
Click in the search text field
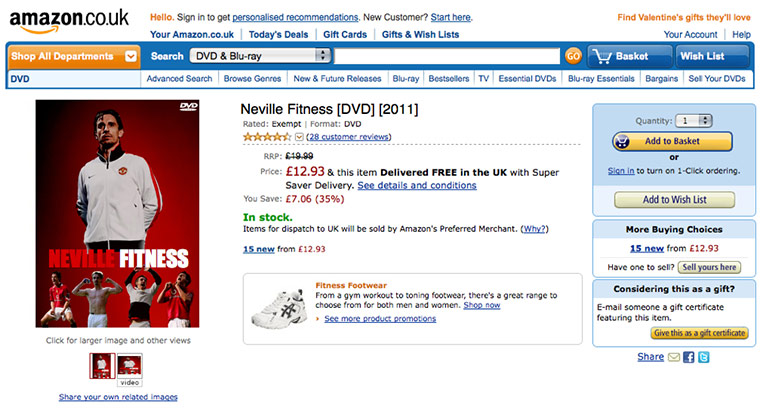459,56
